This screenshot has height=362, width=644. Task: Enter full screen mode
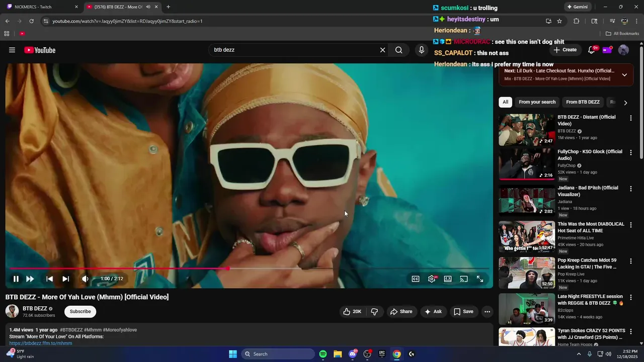(x=480, y=279)
